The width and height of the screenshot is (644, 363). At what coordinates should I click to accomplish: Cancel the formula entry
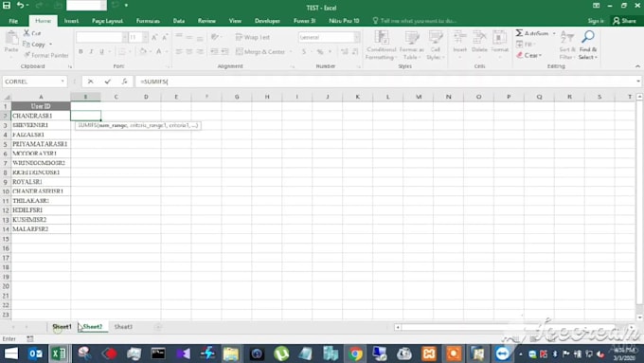[90, 82]
